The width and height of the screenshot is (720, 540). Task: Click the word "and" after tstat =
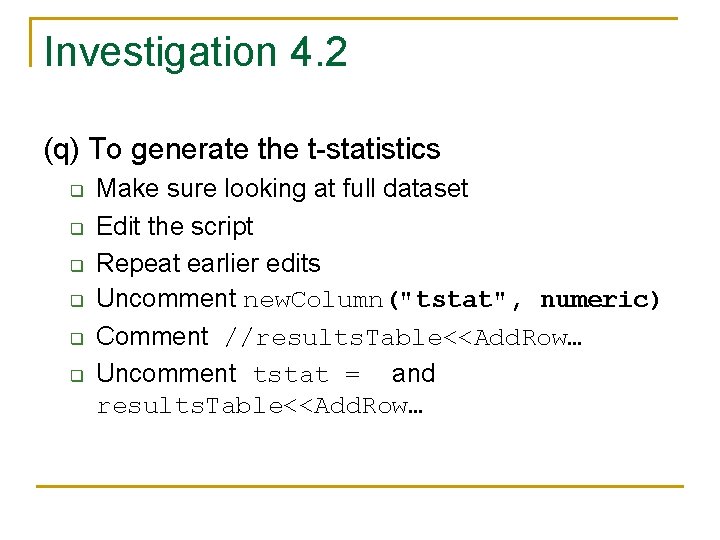point(413,374)
